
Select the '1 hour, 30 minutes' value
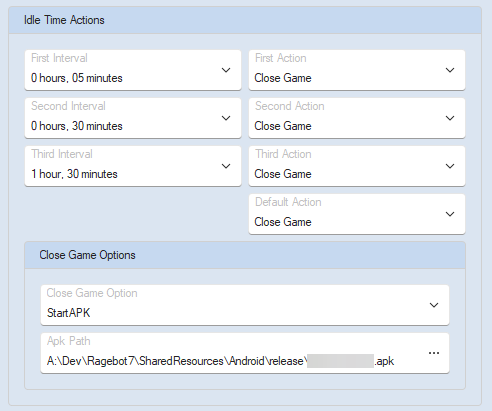pos(74,174)
